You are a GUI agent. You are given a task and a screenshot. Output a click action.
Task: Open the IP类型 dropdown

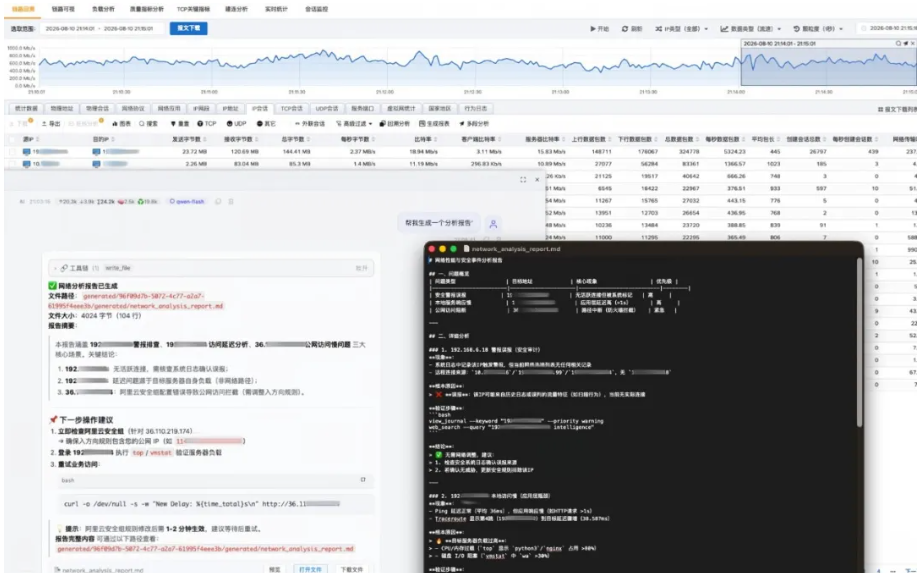click(681, 29)
